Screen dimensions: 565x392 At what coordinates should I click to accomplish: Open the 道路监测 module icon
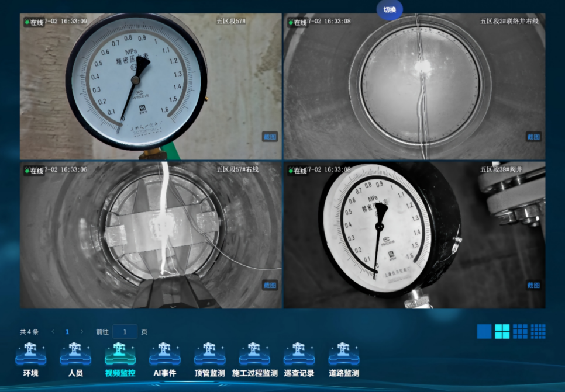coord(344,353)
